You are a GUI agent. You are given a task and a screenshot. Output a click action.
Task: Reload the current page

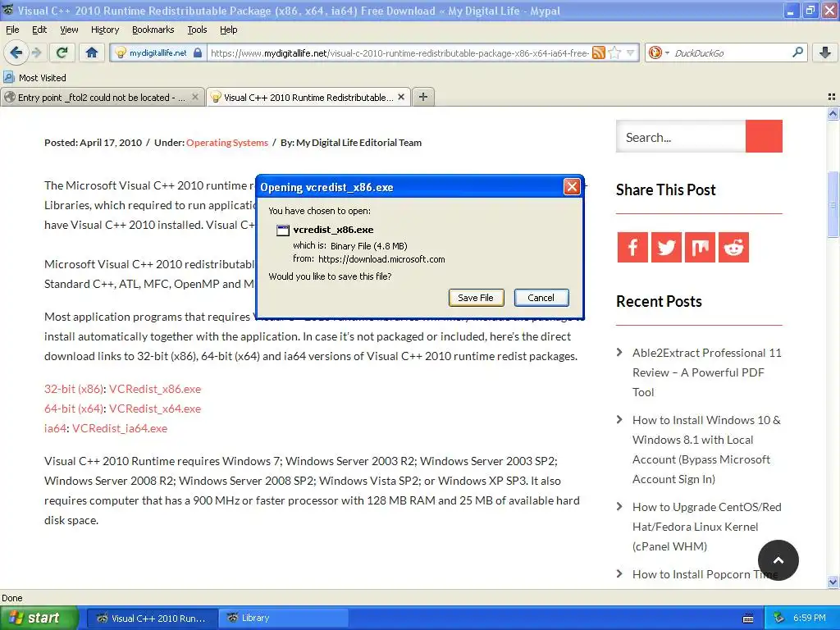click(62, 52)
